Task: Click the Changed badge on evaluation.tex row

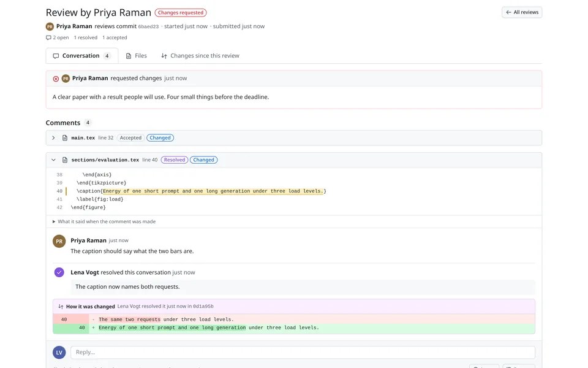Action: click(x=203, y=160)
